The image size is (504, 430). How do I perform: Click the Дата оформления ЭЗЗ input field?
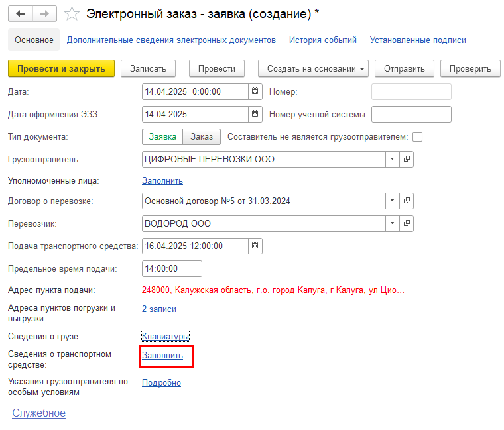pyautogui.click(x=195, y=115)
